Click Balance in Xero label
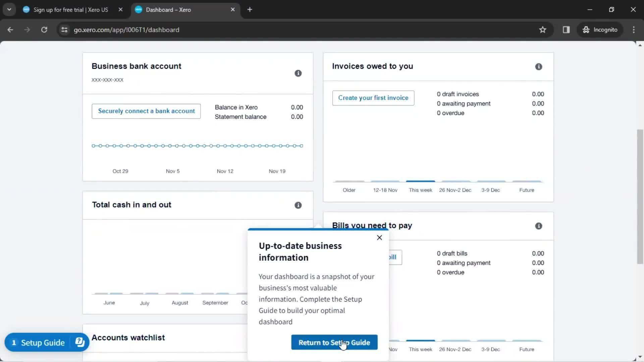Screen dimensions: 644x362 pyautogui.click(x=236, y=107)
